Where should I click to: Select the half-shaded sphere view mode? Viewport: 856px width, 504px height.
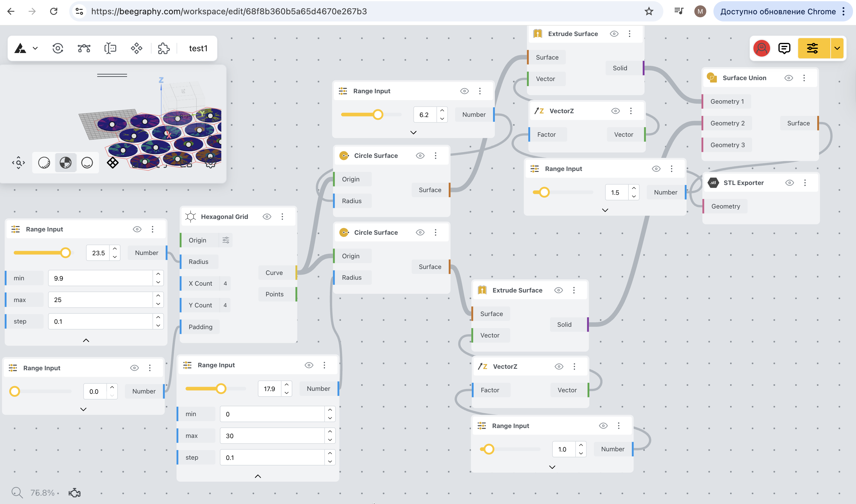point(66,163)
